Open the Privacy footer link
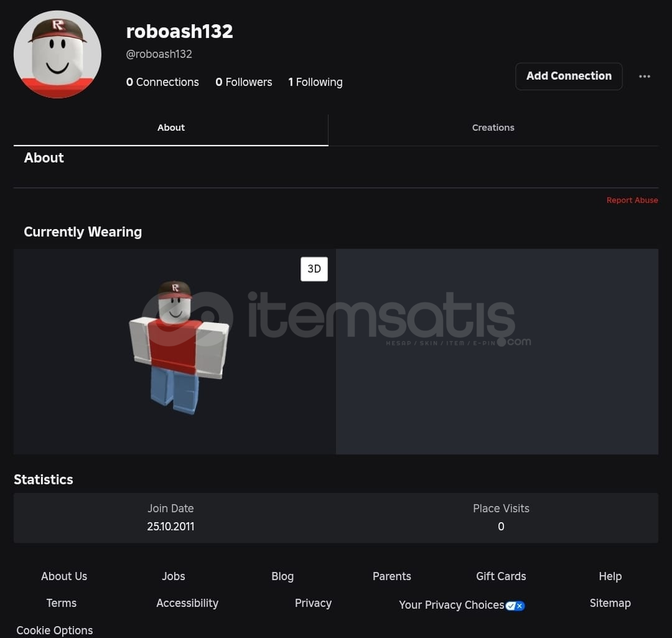 [313, 603]
